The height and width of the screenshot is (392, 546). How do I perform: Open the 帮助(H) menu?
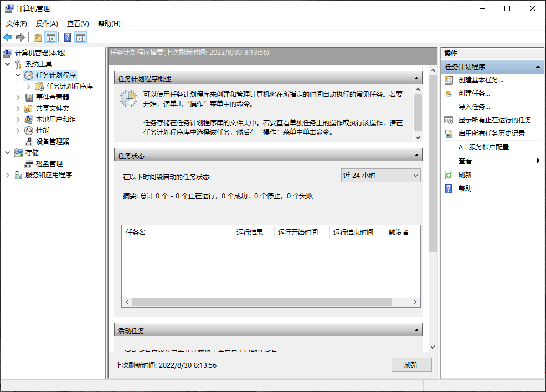109,24
